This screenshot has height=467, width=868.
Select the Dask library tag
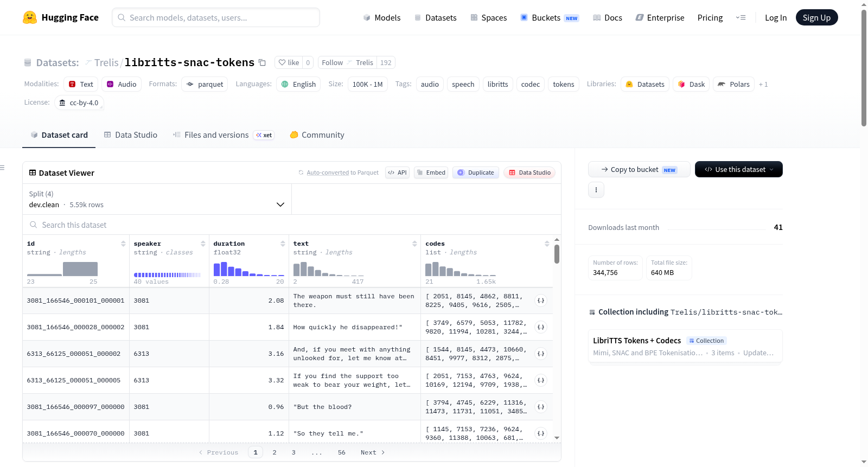click(691, 84)
